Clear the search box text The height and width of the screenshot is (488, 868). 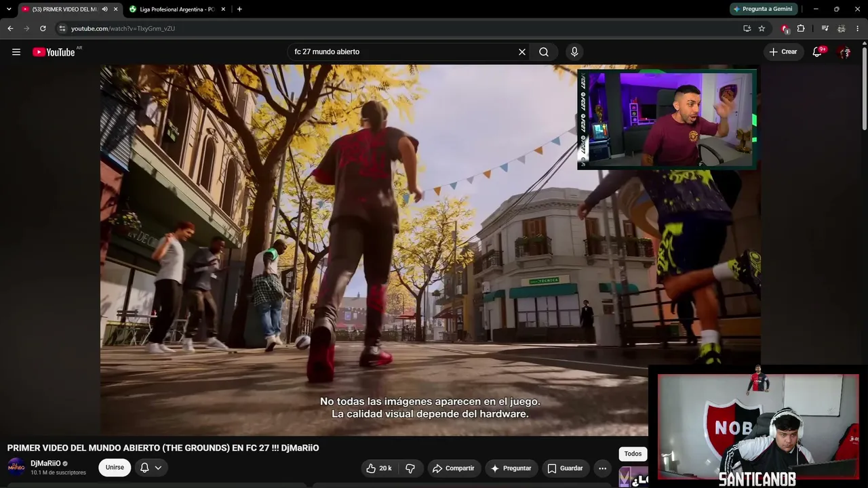coord(522,52)
